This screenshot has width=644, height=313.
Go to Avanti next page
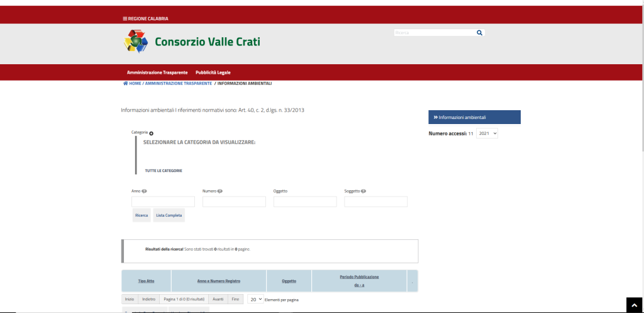[x=218, y=299]
